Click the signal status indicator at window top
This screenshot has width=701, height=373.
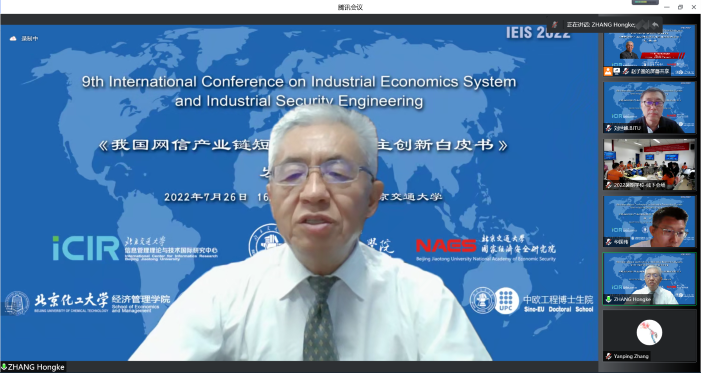pos(645,2)
